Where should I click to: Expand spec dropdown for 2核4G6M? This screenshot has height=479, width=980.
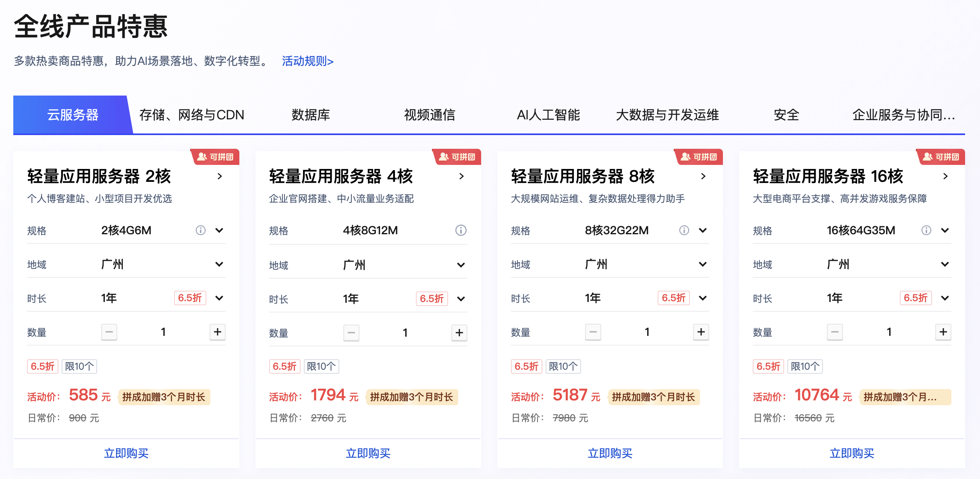(219, 230)
